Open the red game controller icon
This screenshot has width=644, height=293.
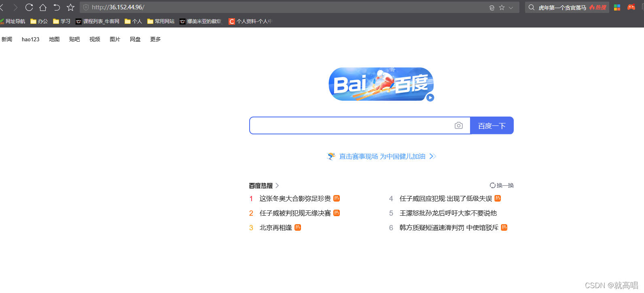click(631, 7)
